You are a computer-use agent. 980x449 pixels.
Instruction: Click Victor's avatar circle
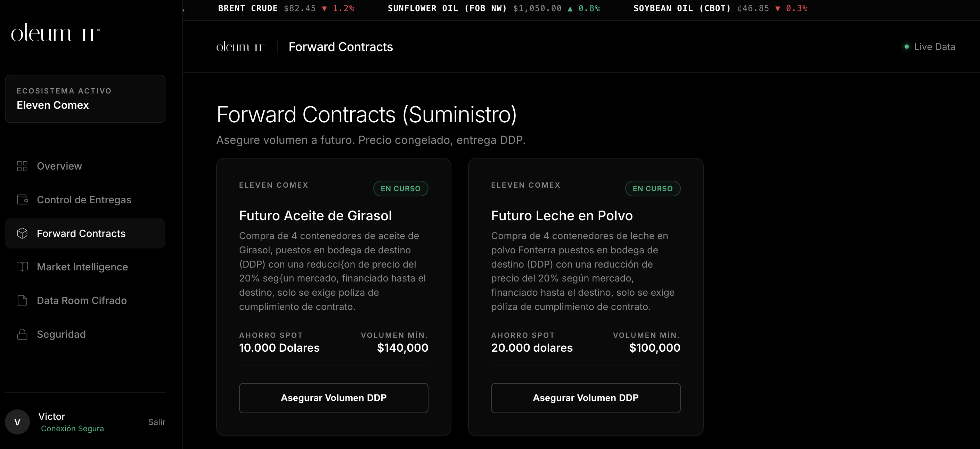pyautogui.click(x=17, y=422)
